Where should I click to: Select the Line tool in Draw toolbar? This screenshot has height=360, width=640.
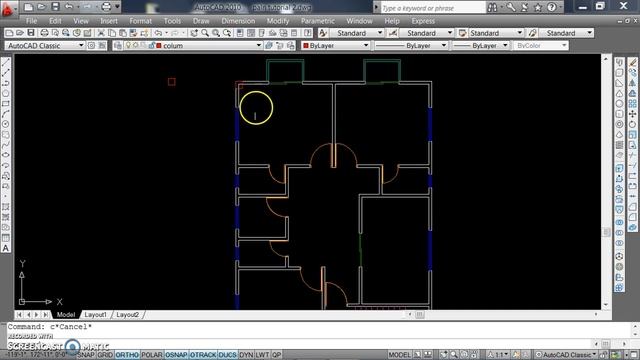click(x=6, y=62)
